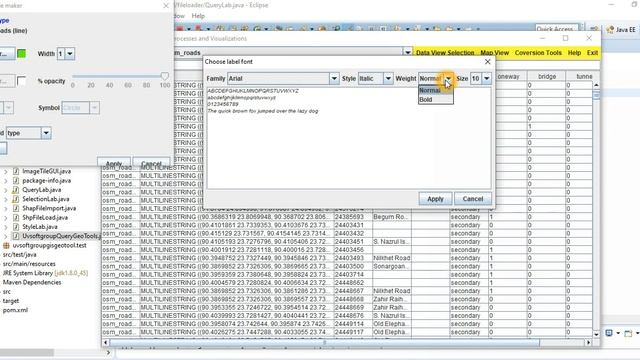The width and height of the screenshot is (640, 360).
Task: Switch to the Java EE perspective
Action: pyautogui.click(x=621, y=29)
